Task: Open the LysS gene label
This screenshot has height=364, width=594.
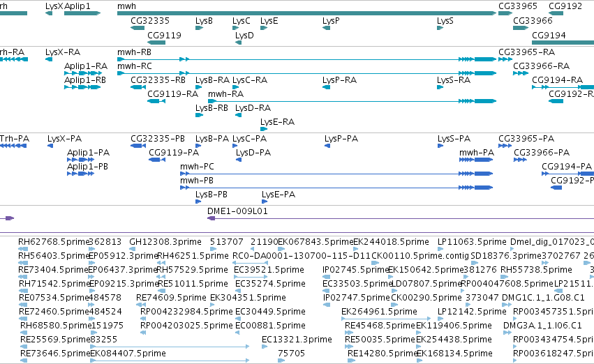Action: tap(445, 21)
